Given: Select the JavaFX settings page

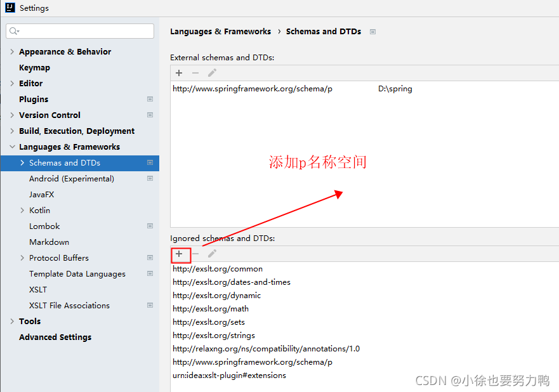Looking at the screenshot, I should click(x=42, y=195).
